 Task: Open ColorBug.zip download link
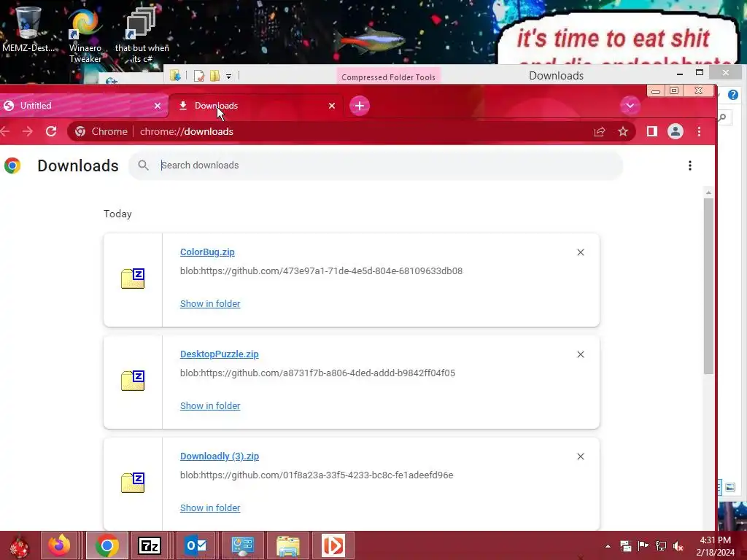(x=207, y=252)
